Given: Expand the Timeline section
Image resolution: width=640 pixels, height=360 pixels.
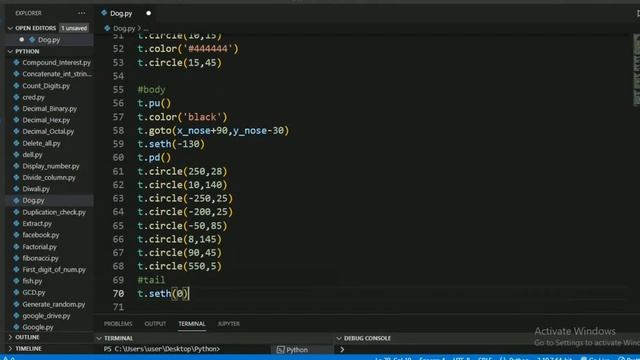Looking at the screenshot, I should tap(10, 349).
